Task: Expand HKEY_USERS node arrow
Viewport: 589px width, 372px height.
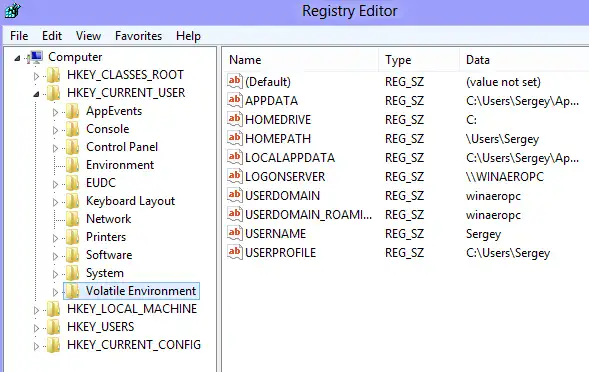Action: tap(36, 328)
